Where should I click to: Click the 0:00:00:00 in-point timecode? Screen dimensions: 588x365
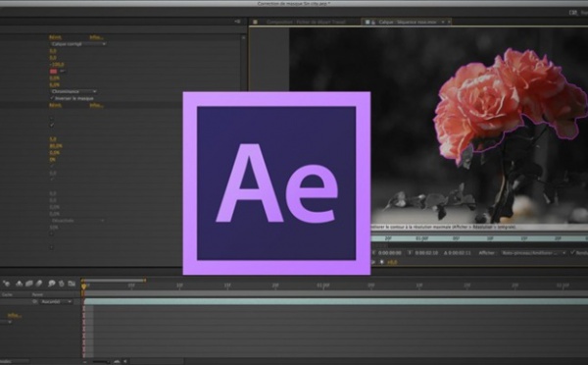pyautogui.click(x=390, y=253)
